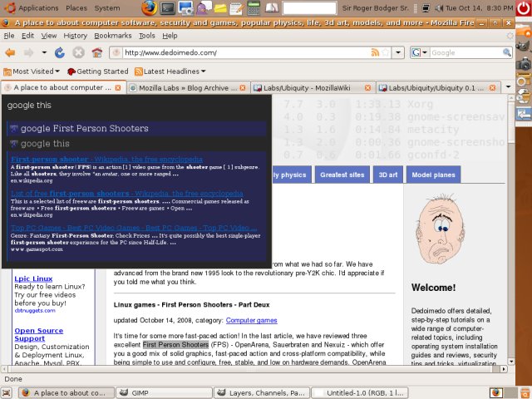The width and height of the screenshot is (532, 399).
Task: Open the Bookmarks menu
Action: [x=113, y=36]
